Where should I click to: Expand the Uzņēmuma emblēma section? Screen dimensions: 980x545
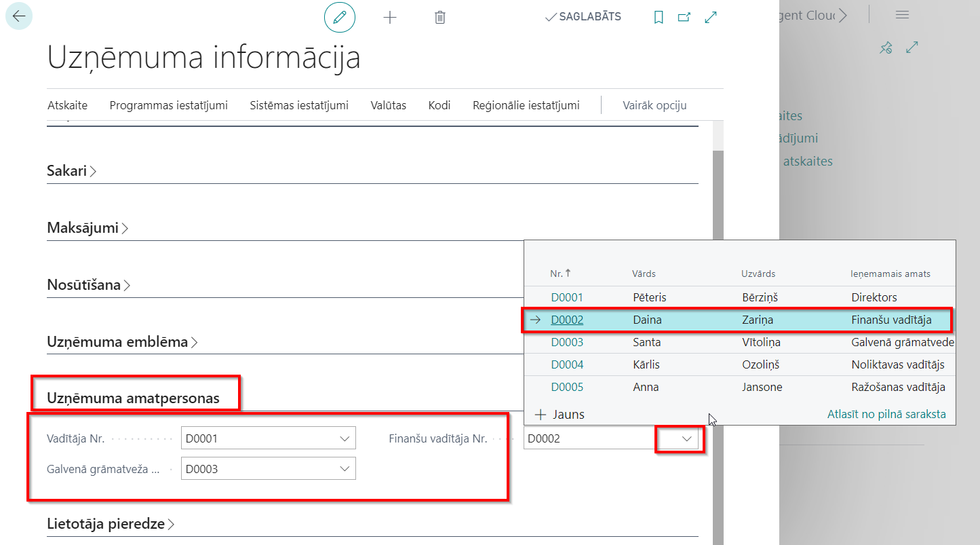pyautogui.click(x=122, y=342)
